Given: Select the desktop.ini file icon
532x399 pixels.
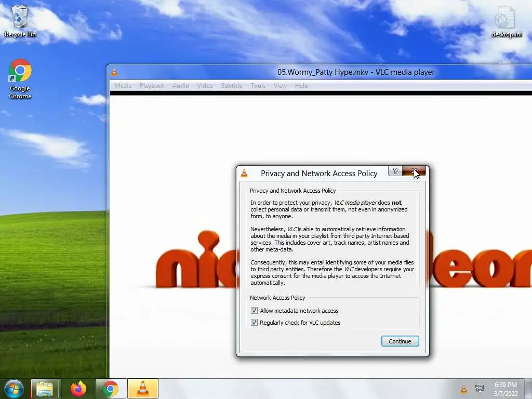Looking at the screenshot, I should 506,22.
